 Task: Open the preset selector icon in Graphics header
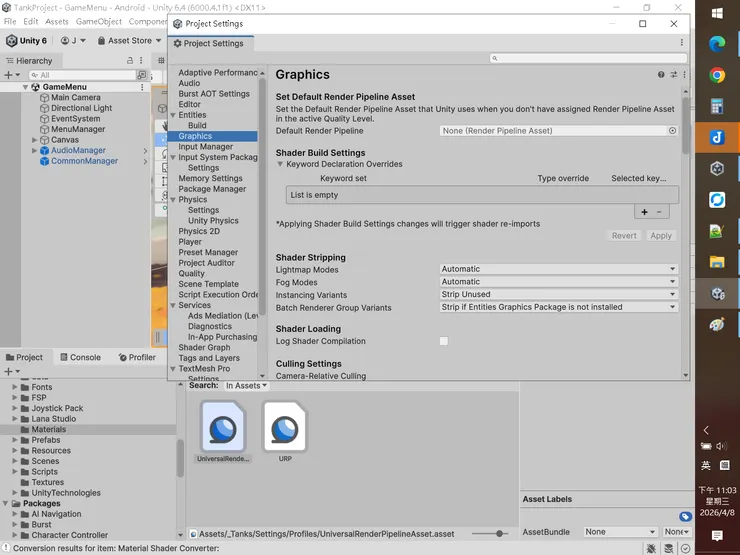(x=674, y=75)
